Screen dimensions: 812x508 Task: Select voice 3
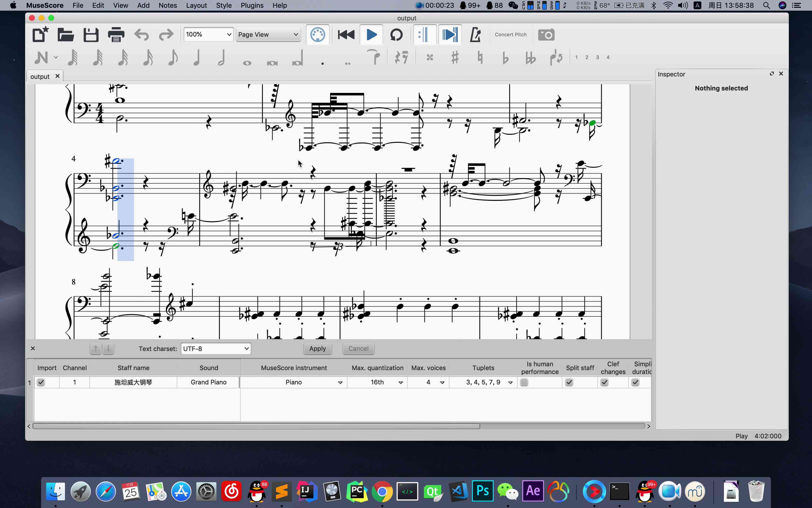(x=597, y=58)
